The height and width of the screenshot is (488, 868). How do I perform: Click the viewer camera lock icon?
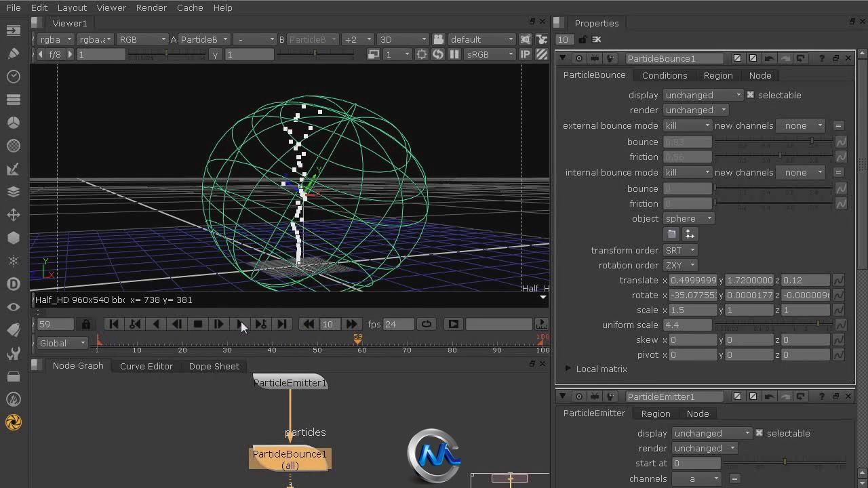coord(439,39)
